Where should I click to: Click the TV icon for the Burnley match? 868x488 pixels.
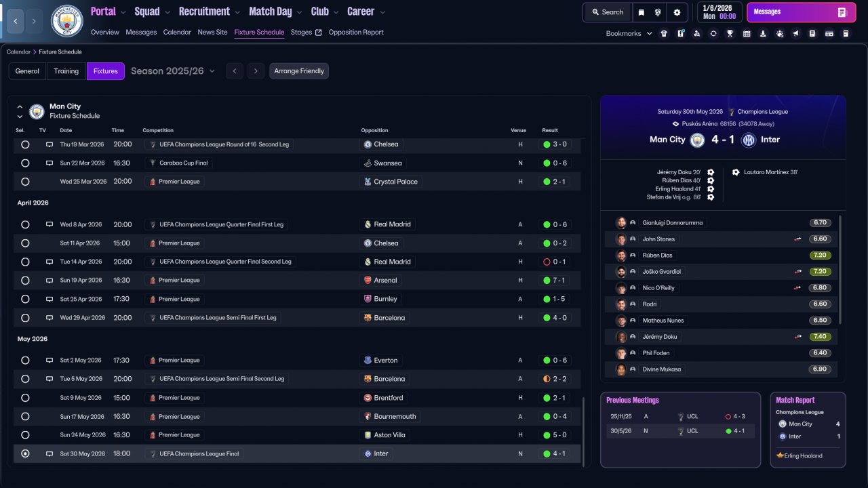(50, 299)
